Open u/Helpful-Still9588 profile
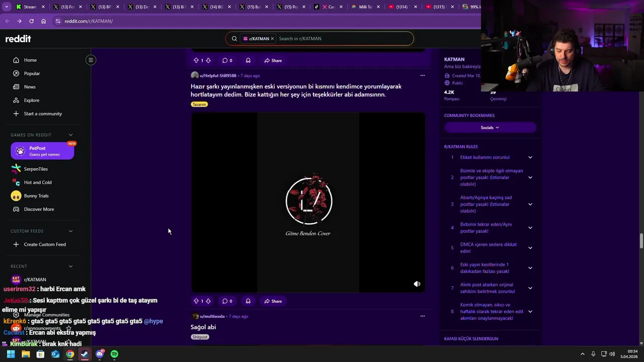Screen dimensions: 644x362 click(x=218, y=75)
